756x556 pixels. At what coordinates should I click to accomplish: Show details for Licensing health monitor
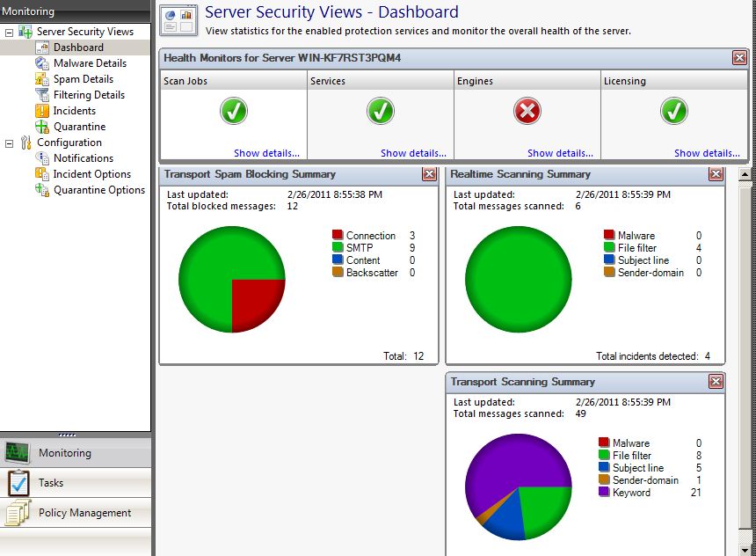[x=707, y=153]
